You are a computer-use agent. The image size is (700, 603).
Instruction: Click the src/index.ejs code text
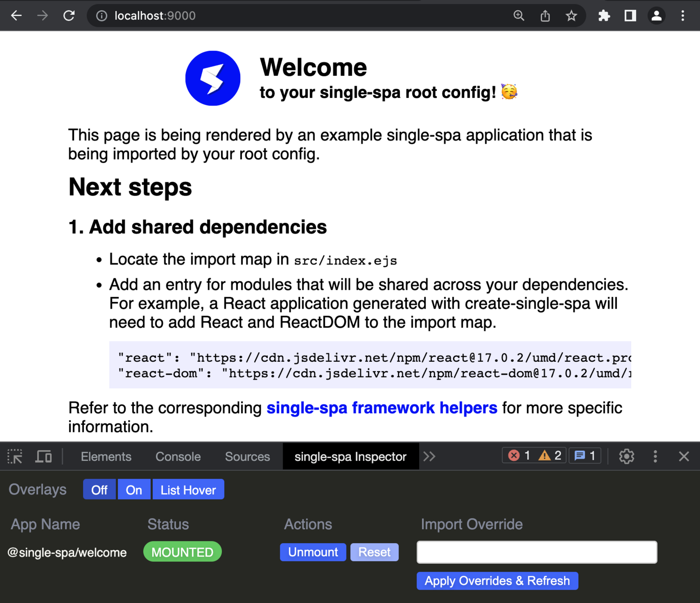pos(346,260)
